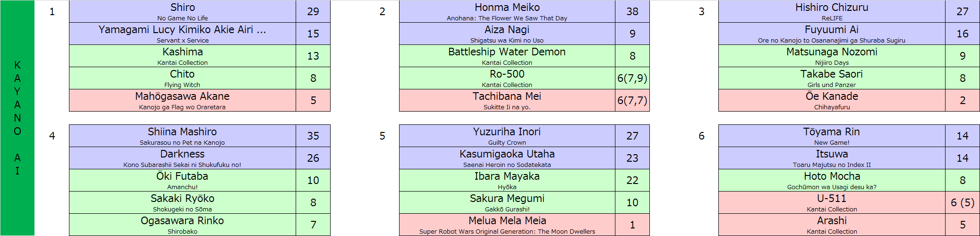This screenshot has width=980, height=236.
Task: Select the Hishiro Chizuru ReLIFE cell
Action: tap(832, 11)
